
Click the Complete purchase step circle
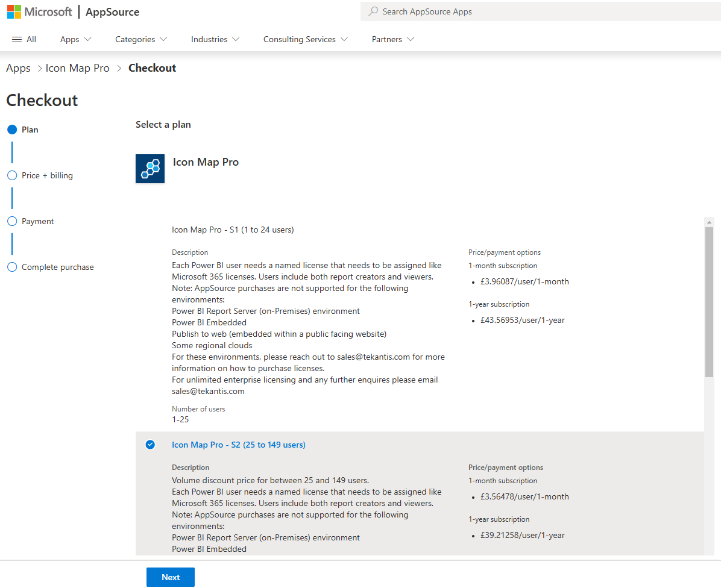(x=12, y=267)
